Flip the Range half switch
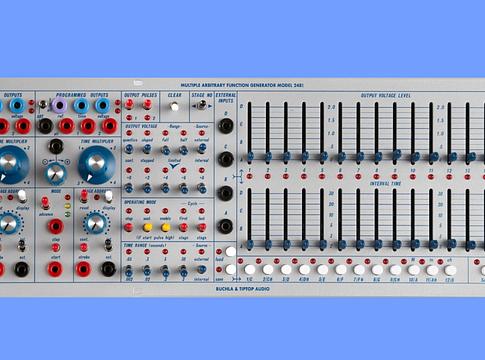 pyautogui.click(x=183, y=150)
